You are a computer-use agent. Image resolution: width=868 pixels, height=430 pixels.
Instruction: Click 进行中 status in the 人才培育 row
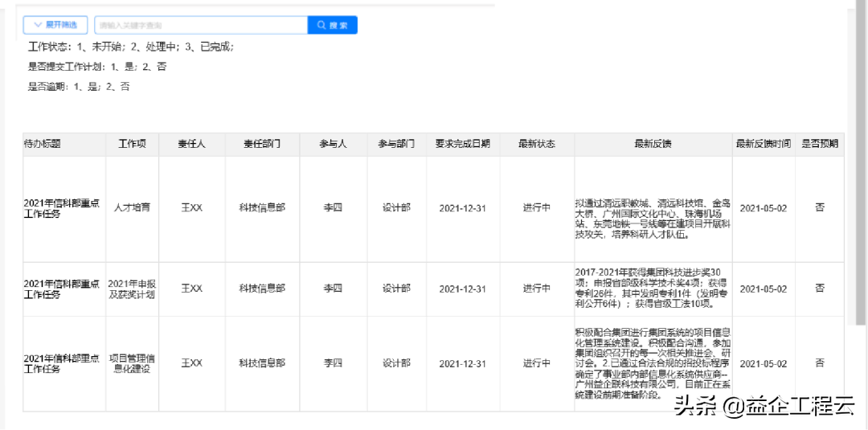pos(537,208)
